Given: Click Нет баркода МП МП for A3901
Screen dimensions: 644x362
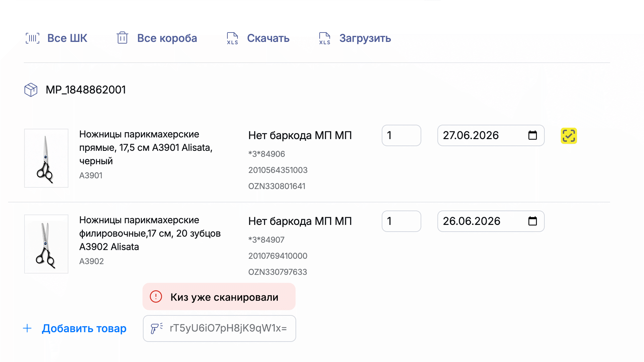Looking at the screenshot, I should click(x=300, y=135).
